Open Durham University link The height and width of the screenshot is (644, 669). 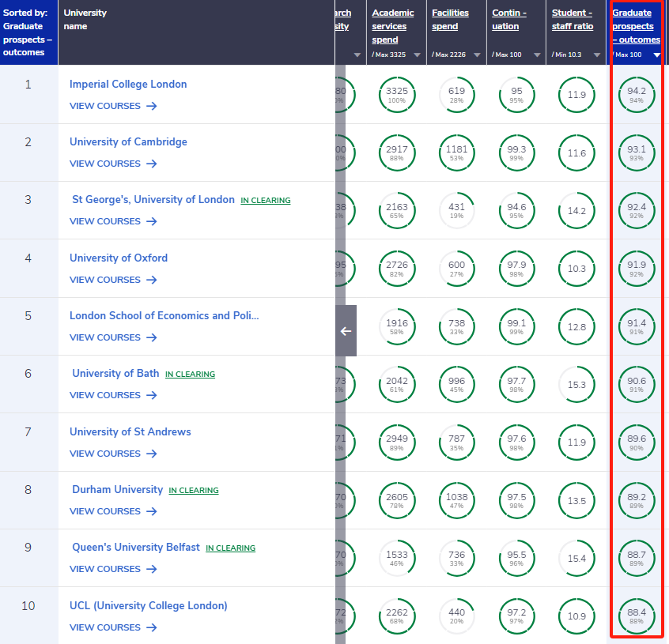point(117,489)
